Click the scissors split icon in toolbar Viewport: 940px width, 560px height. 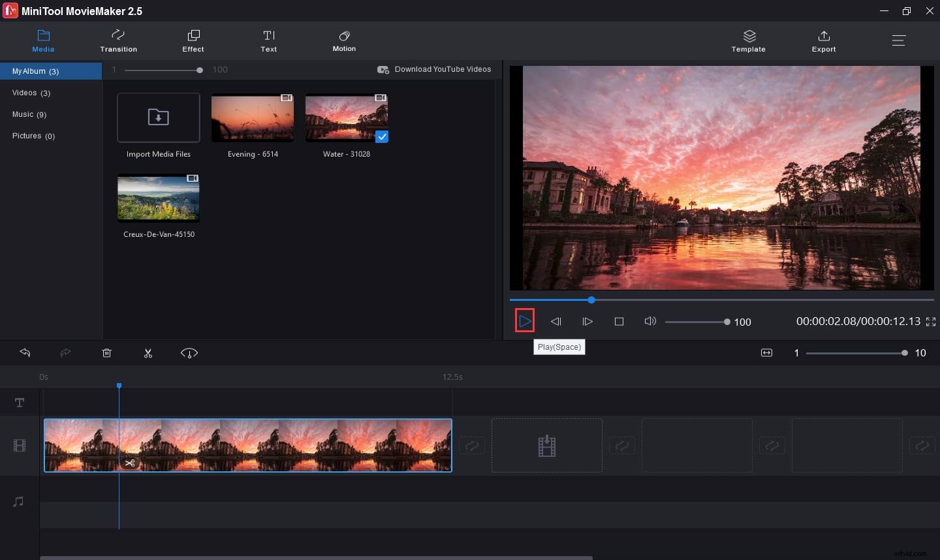click(148, 353)
